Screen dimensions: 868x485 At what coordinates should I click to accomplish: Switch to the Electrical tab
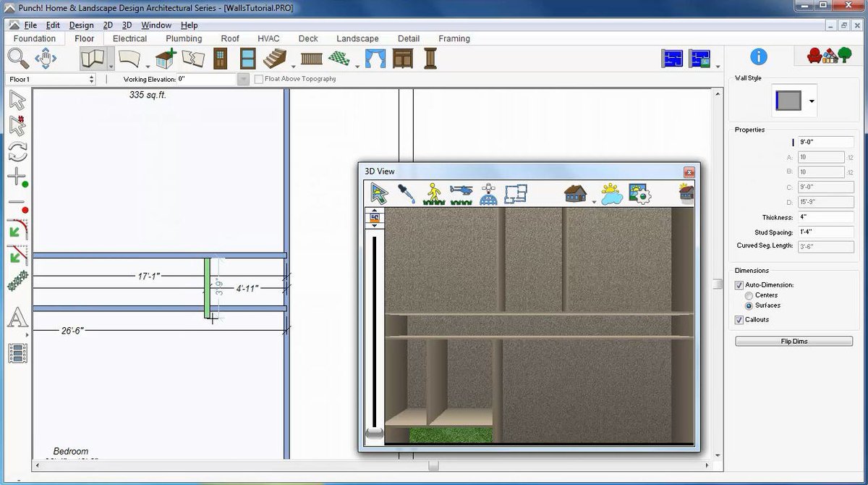(129, 39)
